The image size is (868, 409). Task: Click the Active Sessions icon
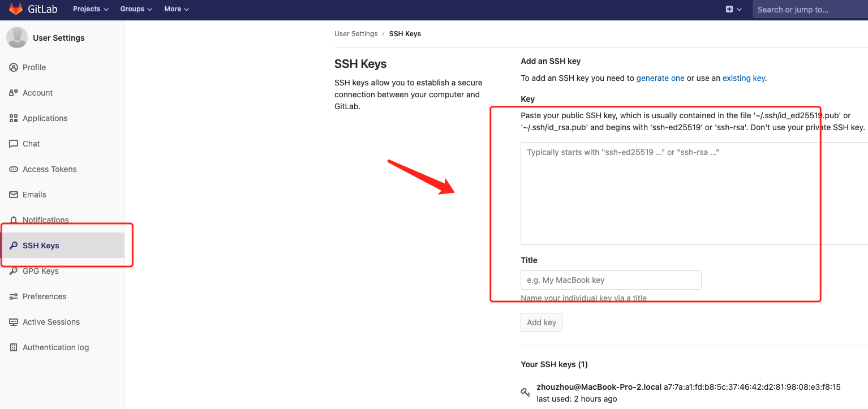pos(14,322)
